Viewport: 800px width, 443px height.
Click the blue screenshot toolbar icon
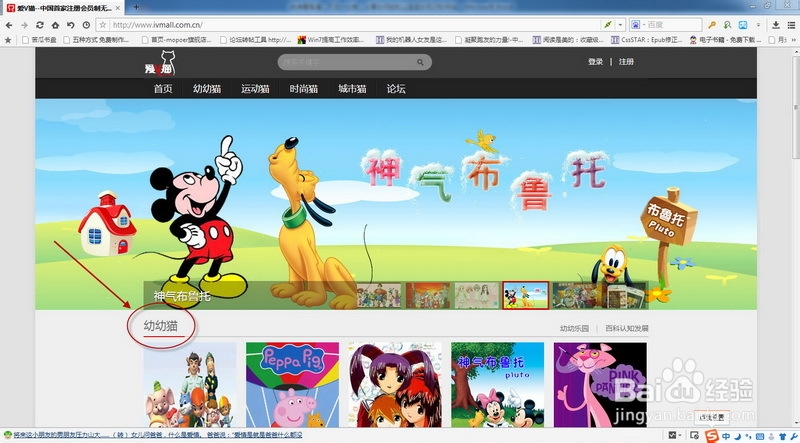click(743, 24)
